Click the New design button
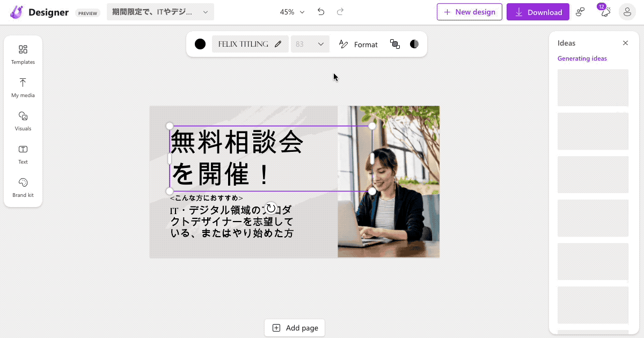 pos(469,11)
